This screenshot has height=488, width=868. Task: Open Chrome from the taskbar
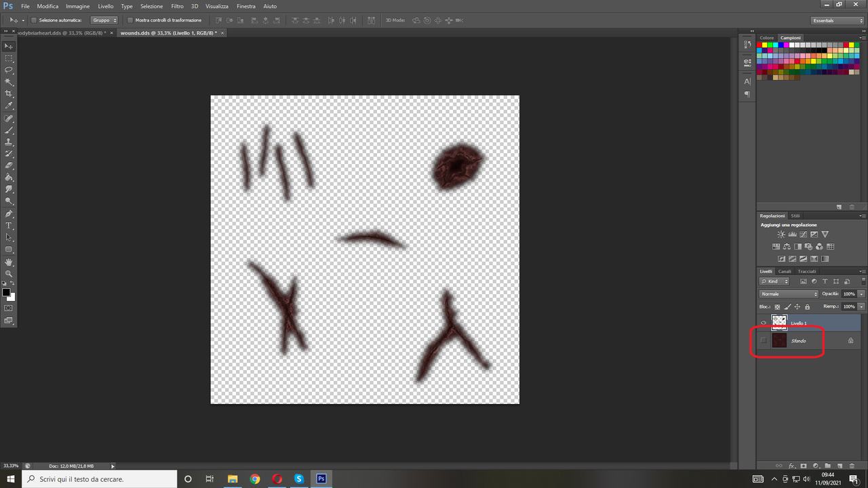[254, 479]
